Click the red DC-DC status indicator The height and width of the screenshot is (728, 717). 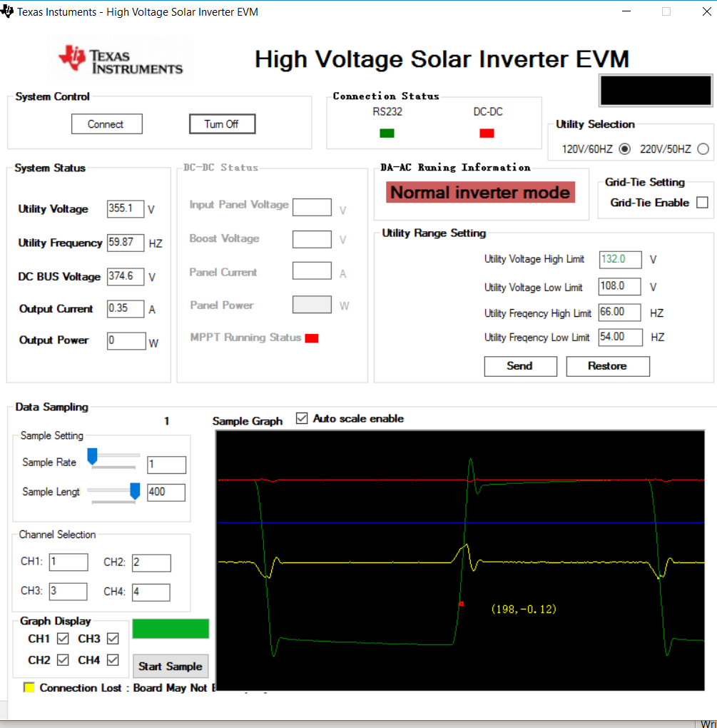click(487, 133)
